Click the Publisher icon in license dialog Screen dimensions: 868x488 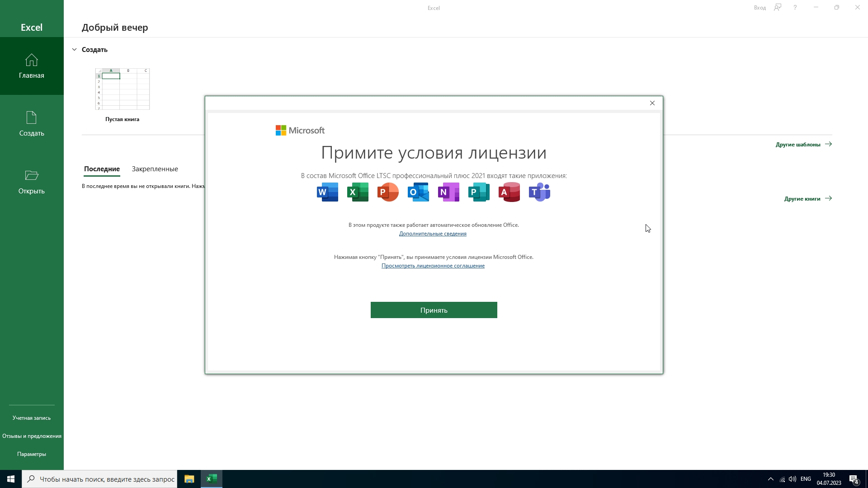point(479,192)
